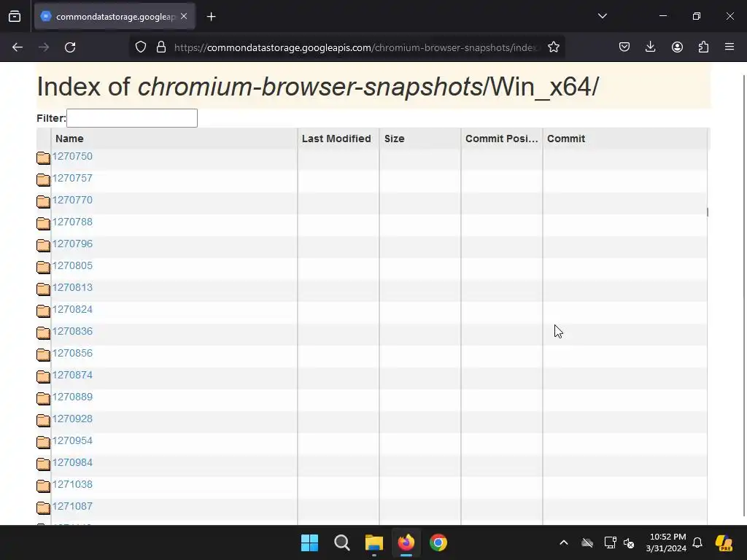Click folder icon beside 1270788
Image resolution: width=747 pixels, height=560 pixels.
[x=43, y=223]
